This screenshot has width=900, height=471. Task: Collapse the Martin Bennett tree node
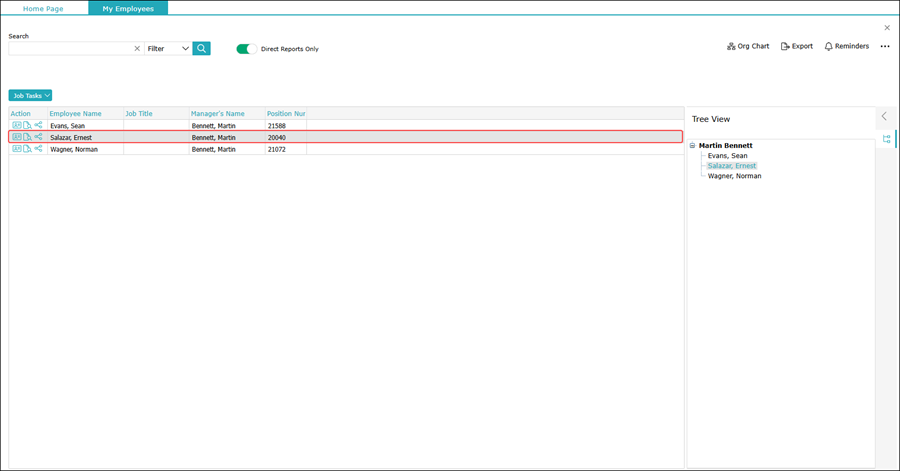tap(692, 146)
